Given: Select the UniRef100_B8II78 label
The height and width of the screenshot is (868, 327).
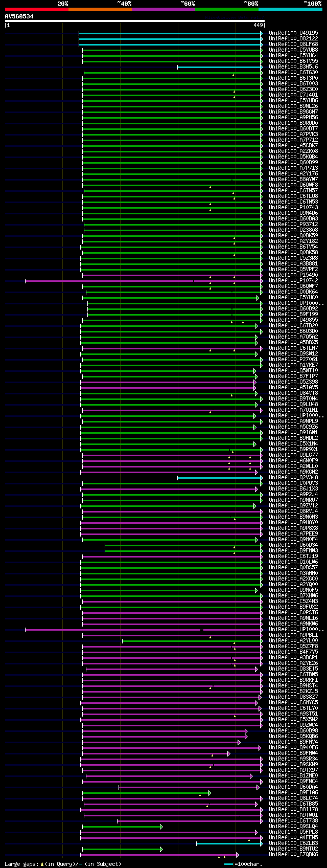Looking at the screenshot, I should tap(293, 809).
